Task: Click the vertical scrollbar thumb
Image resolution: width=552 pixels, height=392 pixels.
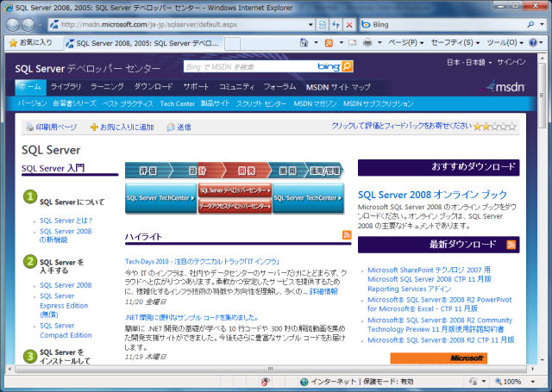Action: [543, 96]
